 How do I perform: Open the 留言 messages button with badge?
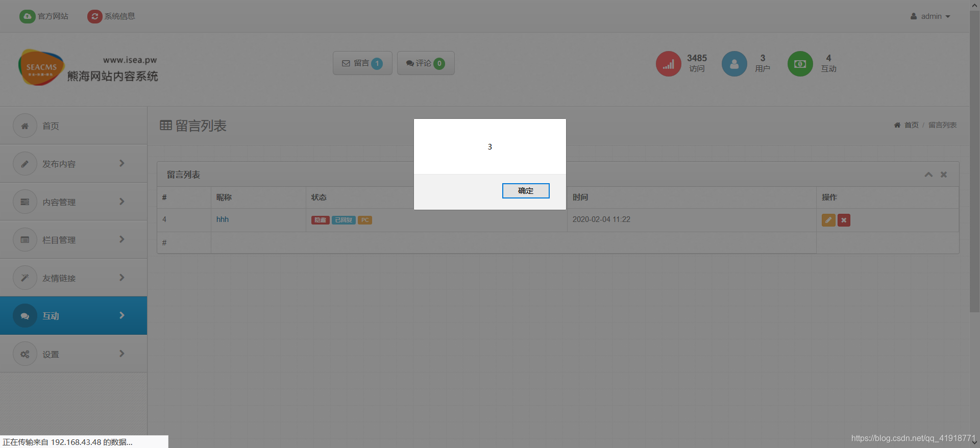362,63
